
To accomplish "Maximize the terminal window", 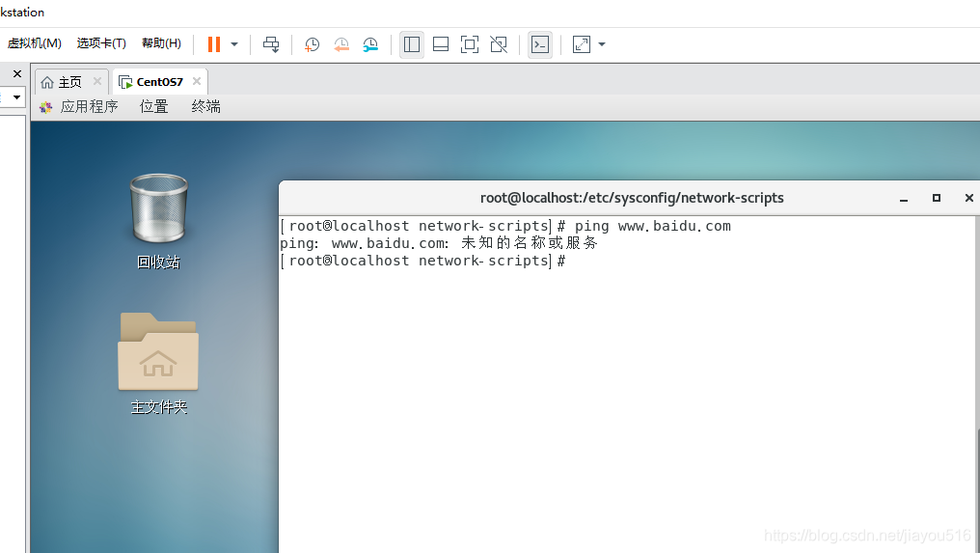I will coord(937,198).
